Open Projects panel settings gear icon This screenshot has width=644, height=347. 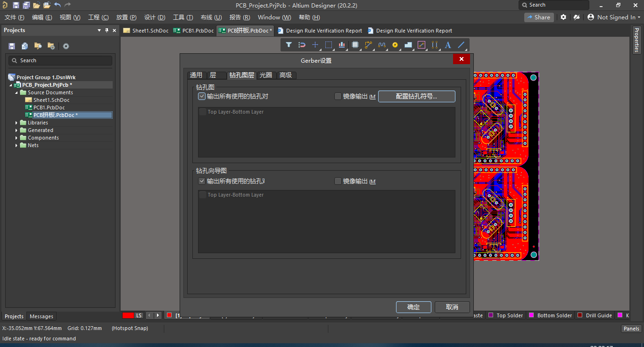point(66,46)
